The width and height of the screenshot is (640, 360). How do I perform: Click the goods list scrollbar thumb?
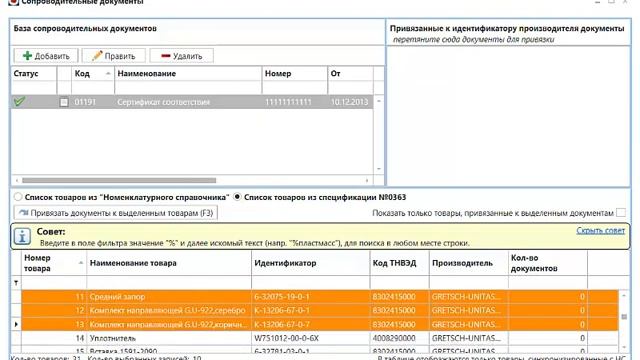[x=624, y=317]
